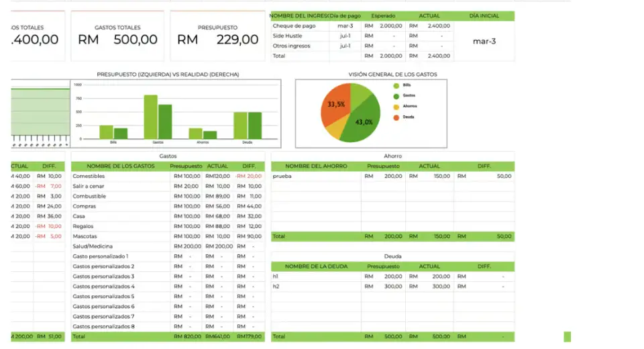
Task: Click the GASTOS TOTALES summary card
Action: (118, 36)
